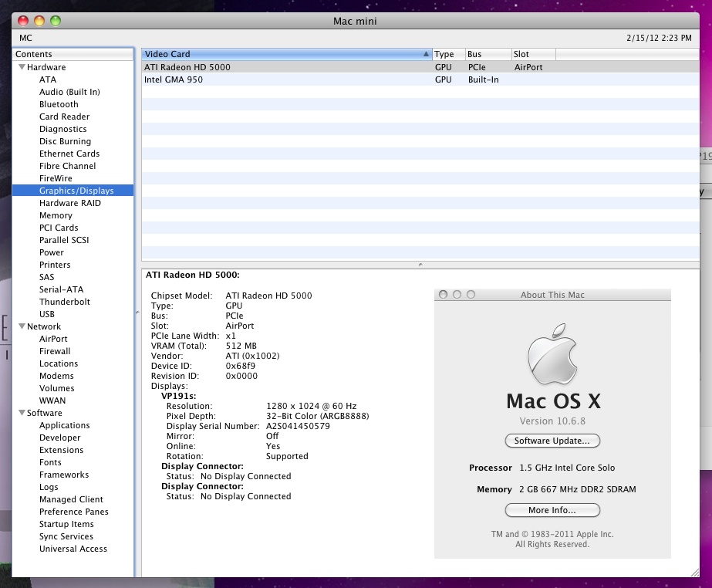Open the Logs section
The image size is (712, 588).
pyautogui.click(x=49, y=487)
